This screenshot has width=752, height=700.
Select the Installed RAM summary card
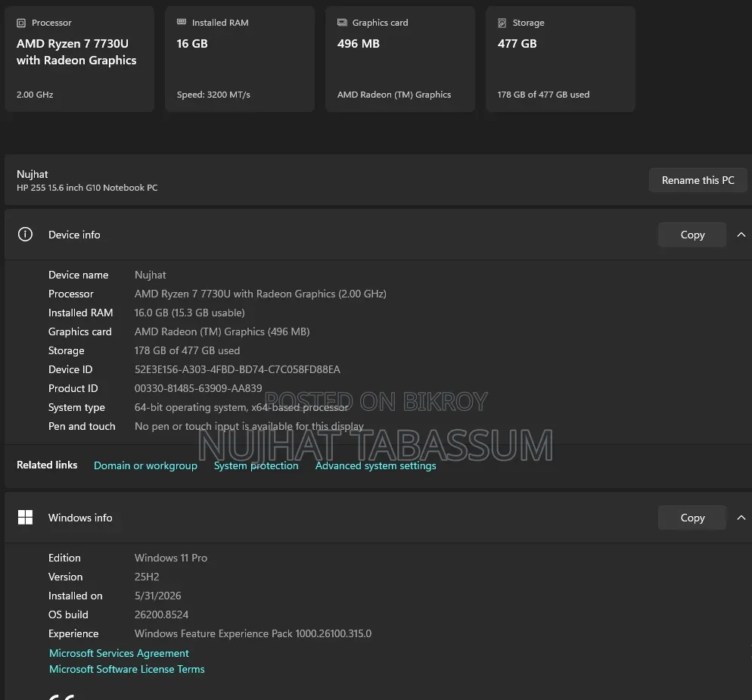click(240, 59)
